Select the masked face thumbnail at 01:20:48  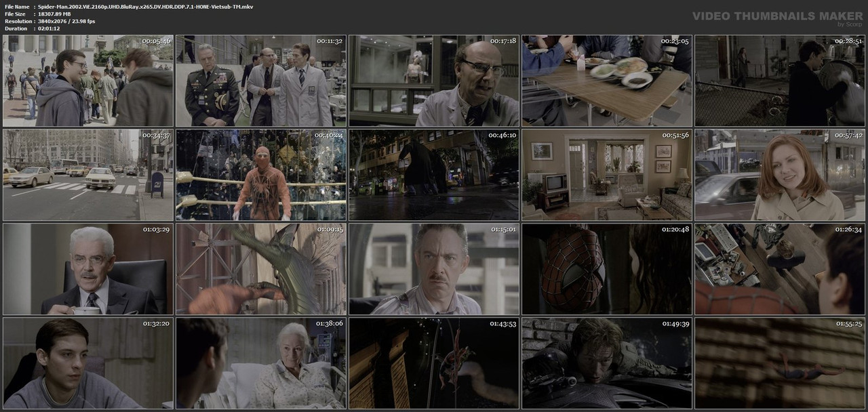607,269
